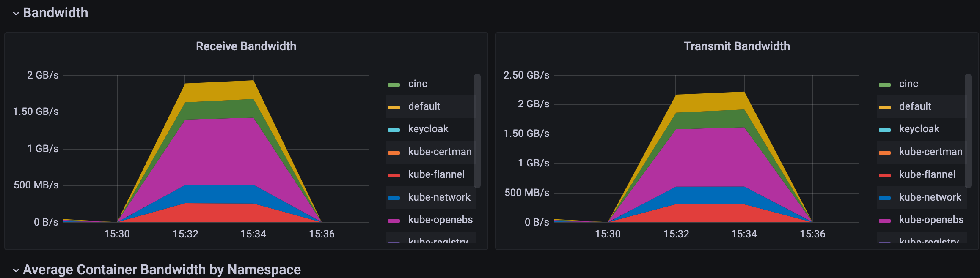Open the Receive Bandwidth panel title menu
The image size is (980, 278).
coord(246,46)
